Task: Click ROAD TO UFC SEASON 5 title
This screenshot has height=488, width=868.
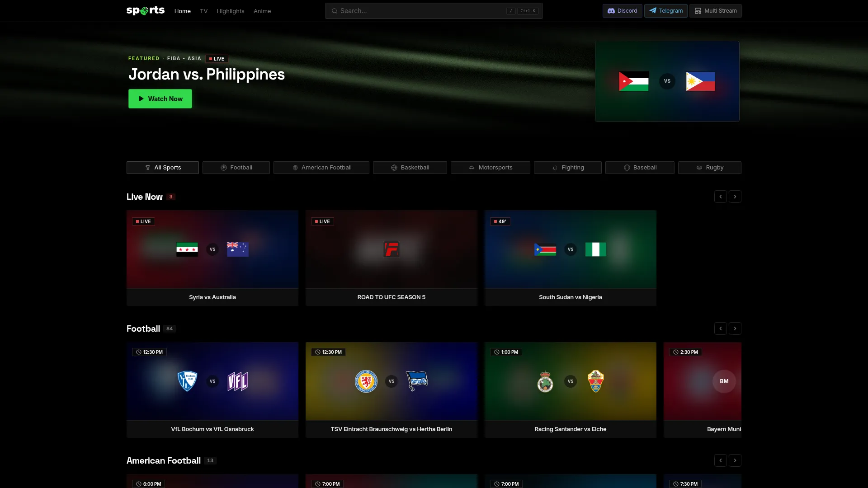Action: click(x=392, y=297)
